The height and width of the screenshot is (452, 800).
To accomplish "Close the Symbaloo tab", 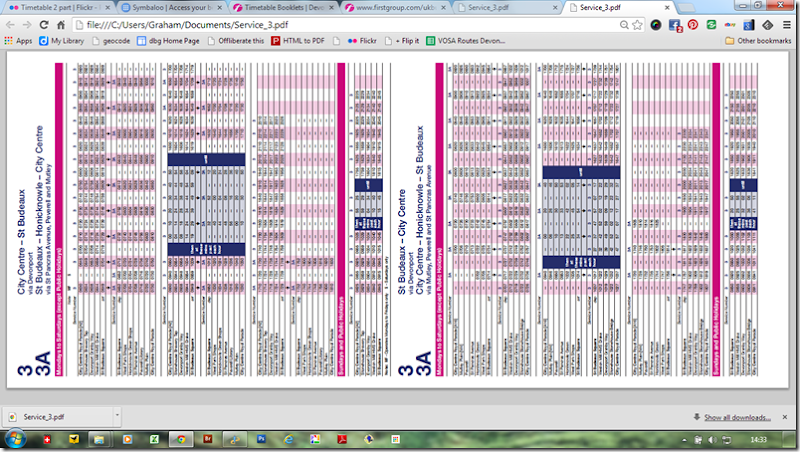I will (x=220, y=8).
